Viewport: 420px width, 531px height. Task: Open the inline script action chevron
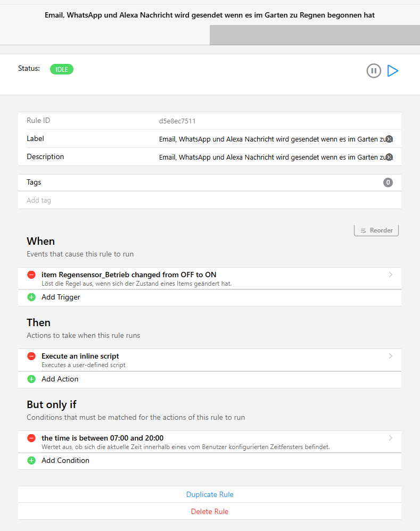pos(391,356)
